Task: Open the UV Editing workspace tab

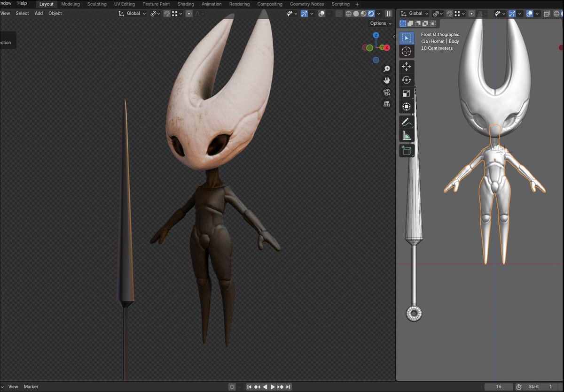Action: [125, 4]
